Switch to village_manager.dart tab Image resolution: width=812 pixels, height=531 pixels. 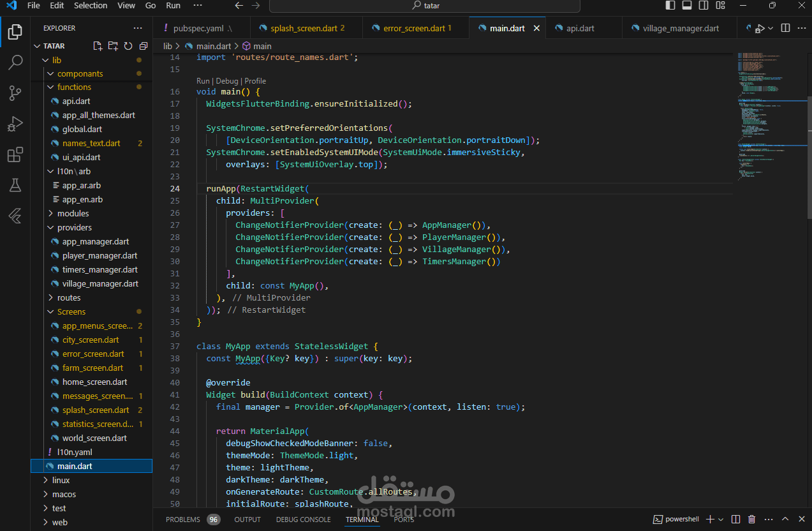(x=680, y=28)
